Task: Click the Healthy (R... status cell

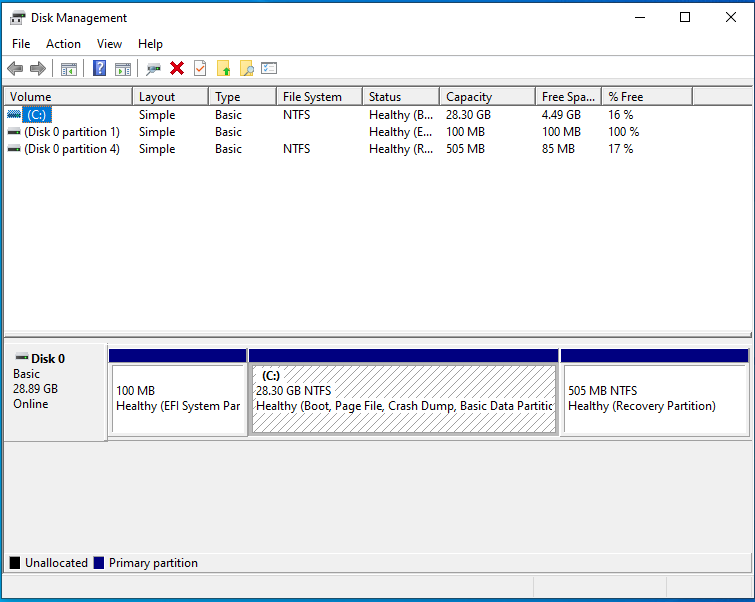Action: 401,149
